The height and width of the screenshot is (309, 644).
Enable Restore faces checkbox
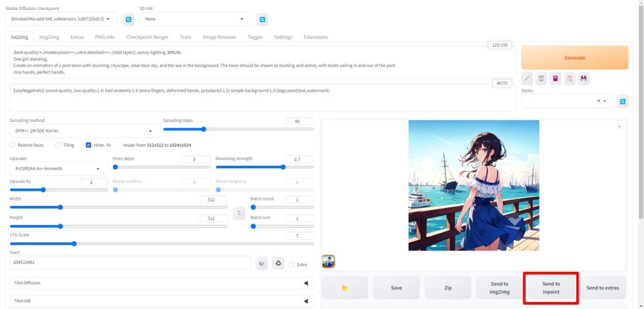pos(13,145)
